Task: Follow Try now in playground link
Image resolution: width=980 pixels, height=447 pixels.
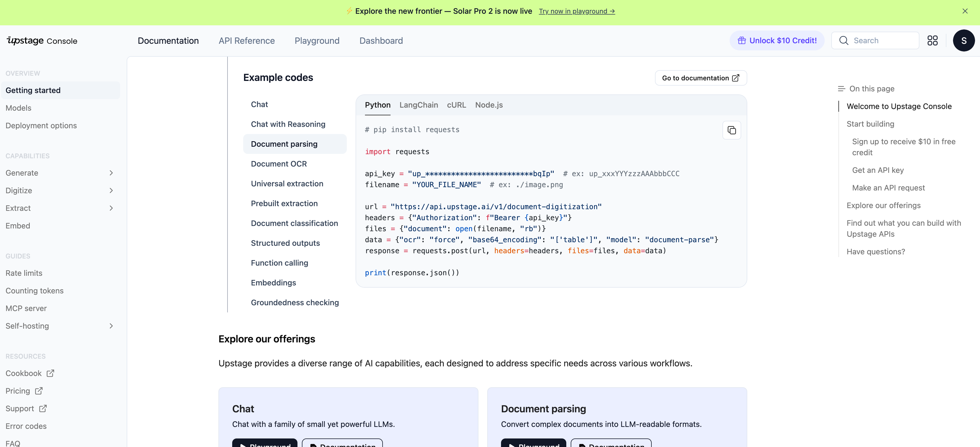Action: [576, 11]
